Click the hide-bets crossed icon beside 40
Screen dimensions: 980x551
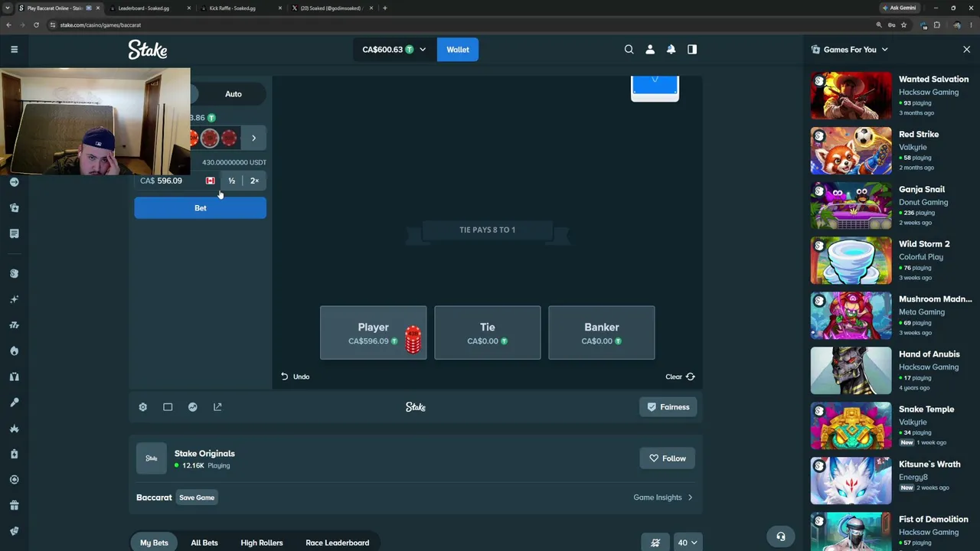[x=655, y=543]
